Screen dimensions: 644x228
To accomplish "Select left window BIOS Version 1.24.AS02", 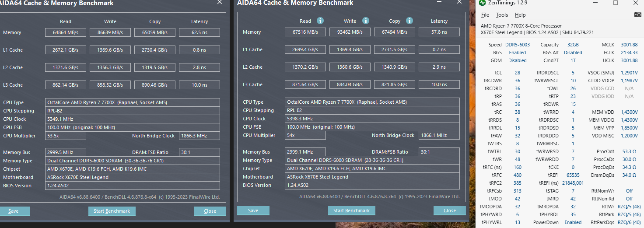I will click(133, 186).
